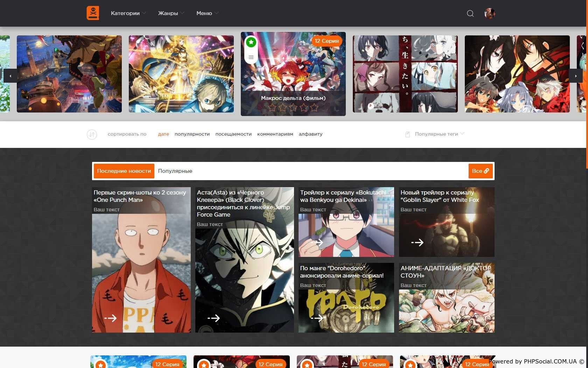Expand the Categories dropdown
This screenshot has width=588, height=368.
(128, 13)
